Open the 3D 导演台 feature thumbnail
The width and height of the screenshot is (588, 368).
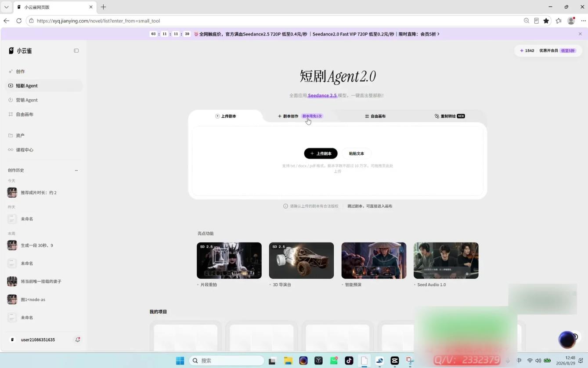point(301,260)
